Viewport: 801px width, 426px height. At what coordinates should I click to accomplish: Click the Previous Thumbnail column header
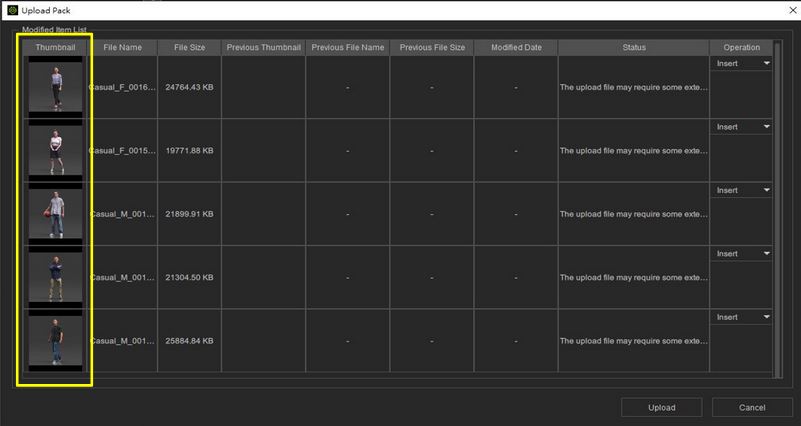point(264,48)
